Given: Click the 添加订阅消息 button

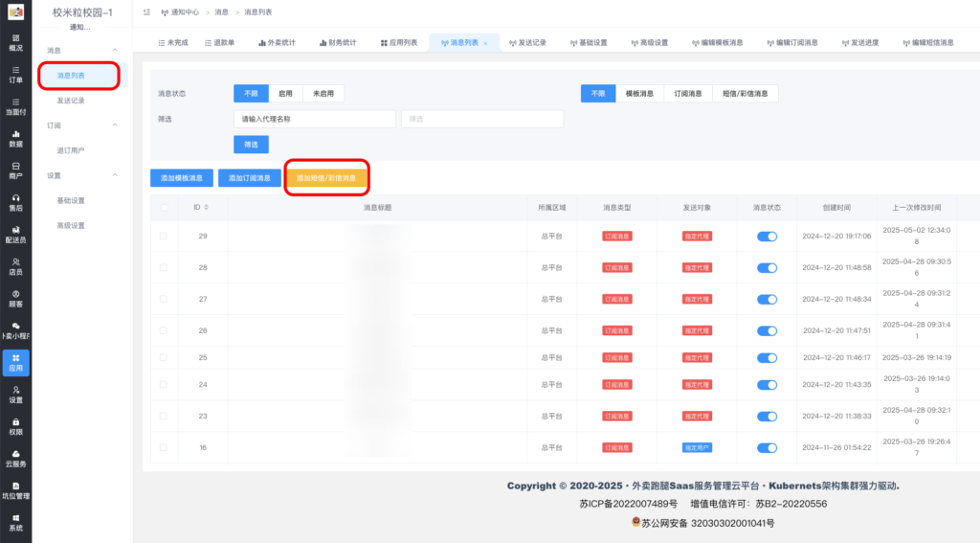Looking at the screenshot, I should coord(250,178).
